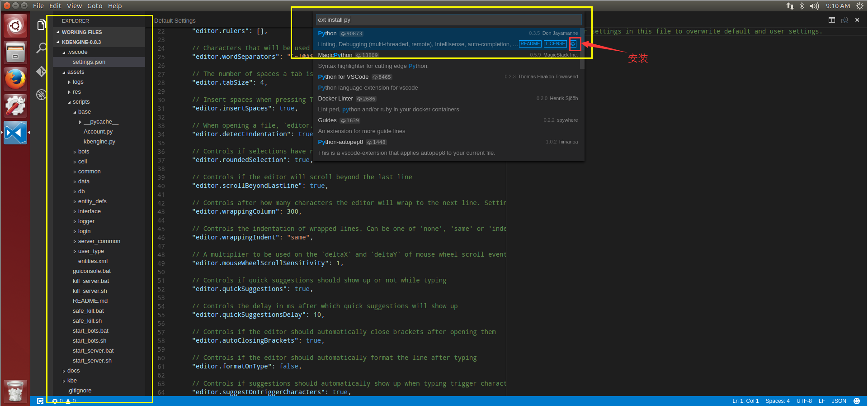Open Account.py file

99,132
